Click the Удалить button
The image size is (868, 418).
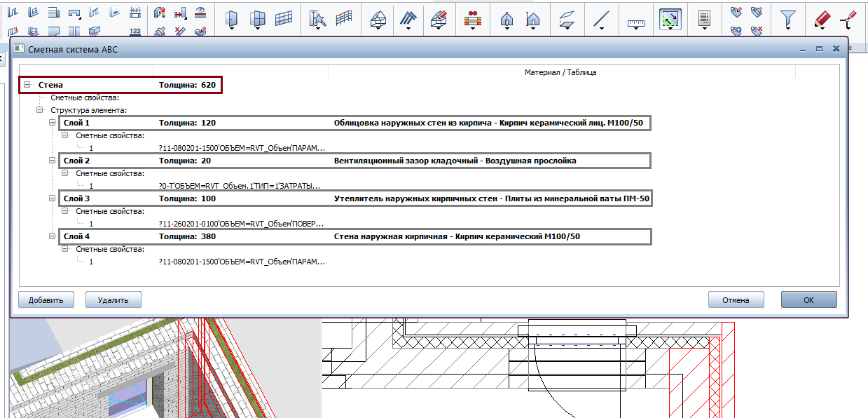(x=113, y=300)
